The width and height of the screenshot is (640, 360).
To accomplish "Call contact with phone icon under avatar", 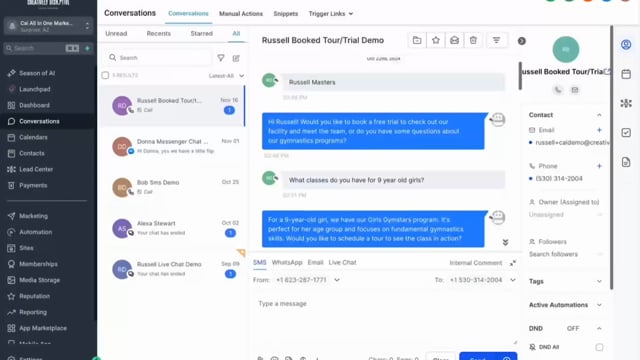I will 558,90.
